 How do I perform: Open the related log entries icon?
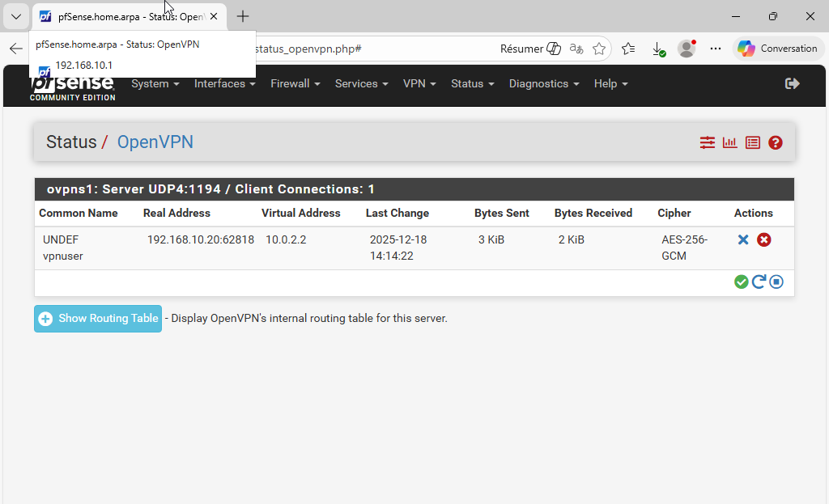(753, 142)
